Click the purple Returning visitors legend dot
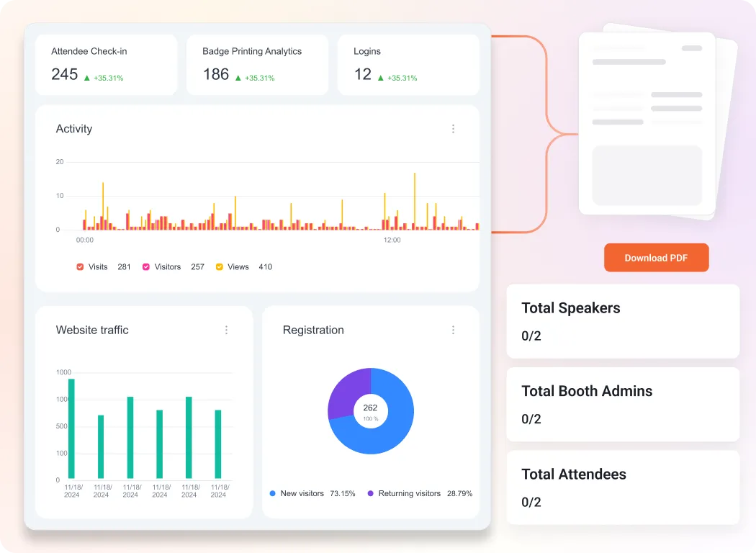The width and height of the screenshot is (756, 553). [x=370, y=493]
